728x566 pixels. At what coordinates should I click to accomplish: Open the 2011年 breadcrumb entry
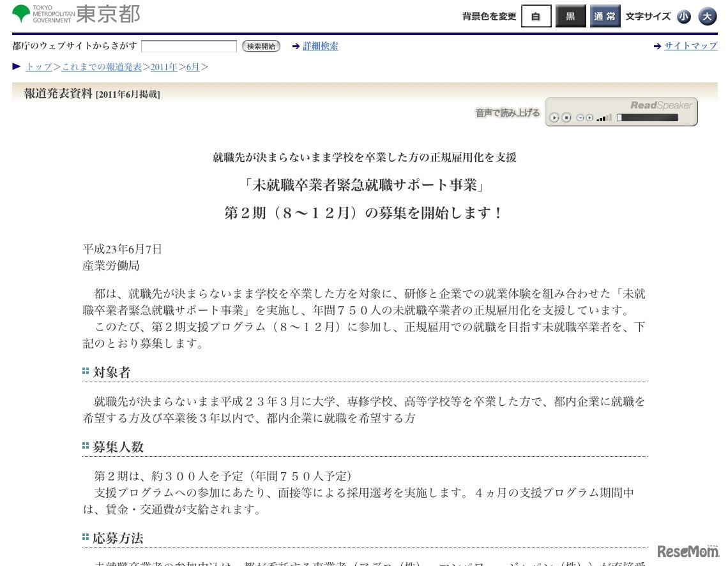click(164, 66)
